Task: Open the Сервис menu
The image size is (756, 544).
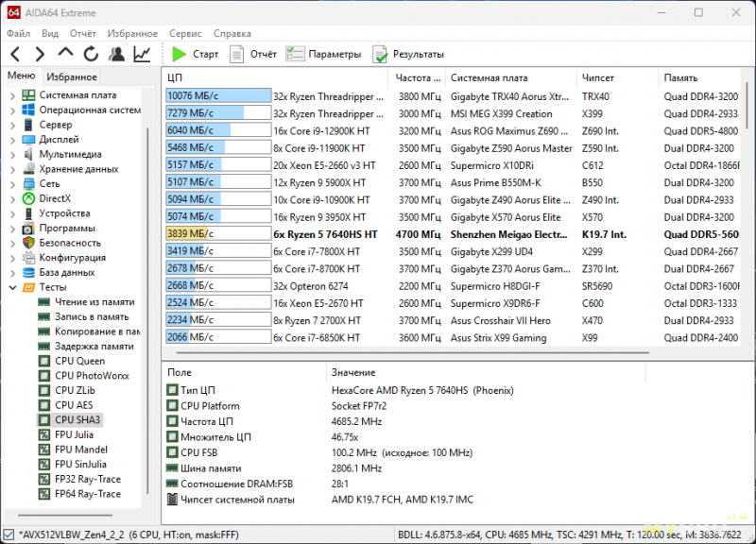Action: 185,33
